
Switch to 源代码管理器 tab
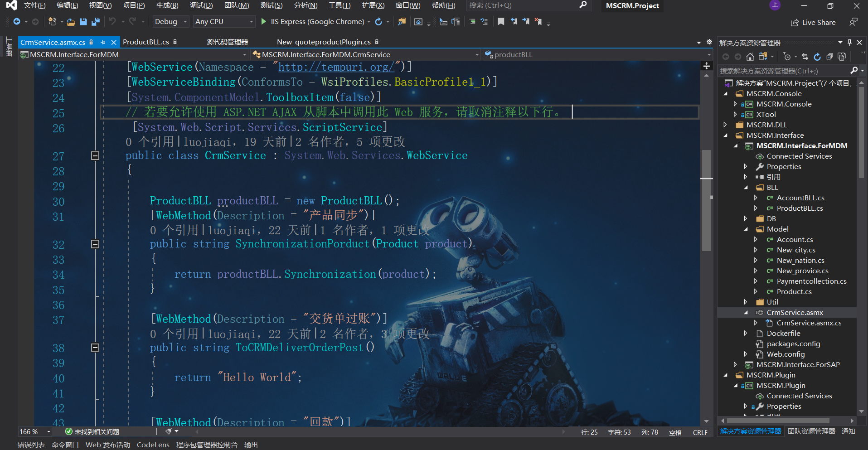[228, 42]
